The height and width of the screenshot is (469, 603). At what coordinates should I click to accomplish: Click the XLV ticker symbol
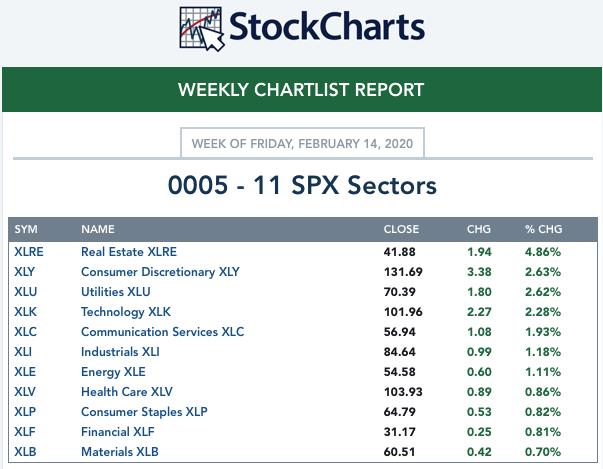(x=25, y=392)
